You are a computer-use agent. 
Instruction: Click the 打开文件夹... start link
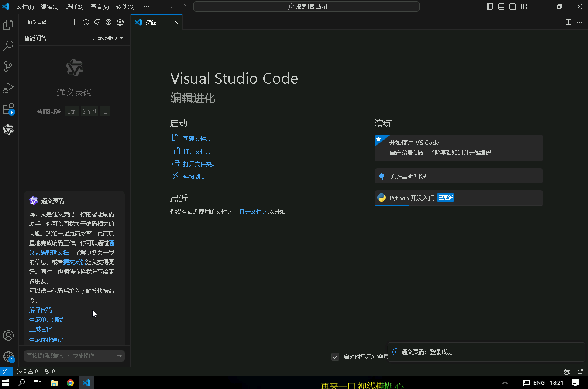click(x=199, y=164)
